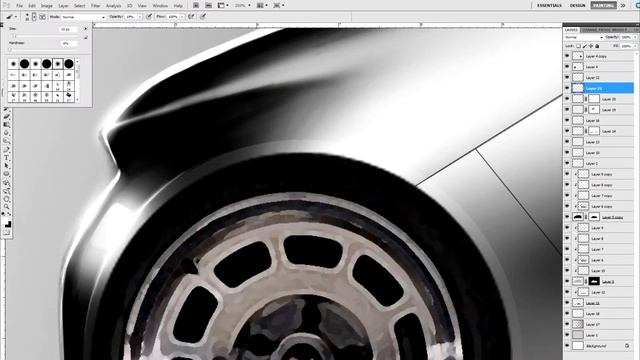Toggle visibility of Layer 9 copy

coord(567,174)
